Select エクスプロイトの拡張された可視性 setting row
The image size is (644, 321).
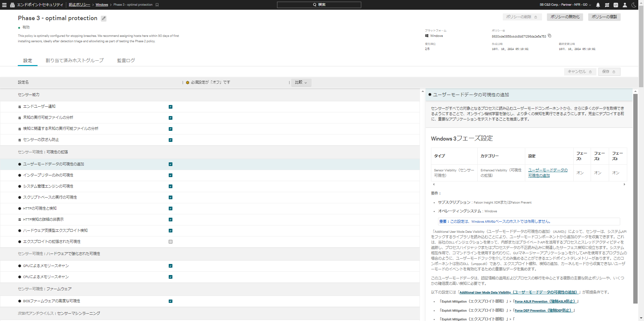pos(210,242)
